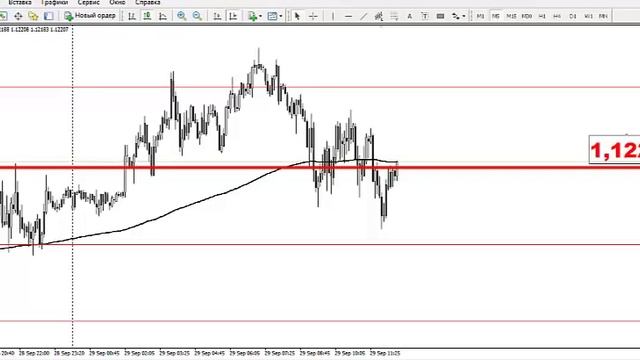The image size is (640, 360).
Task: Select the crosshair tool
Action: click(x=313, y=16)
